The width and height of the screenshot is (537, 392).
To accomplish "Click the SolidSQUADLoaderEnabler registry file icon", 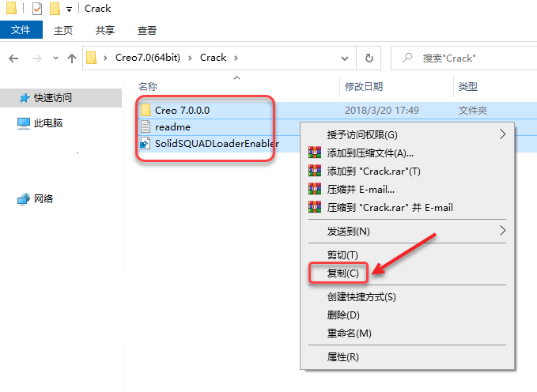I will tap(146, 144).
